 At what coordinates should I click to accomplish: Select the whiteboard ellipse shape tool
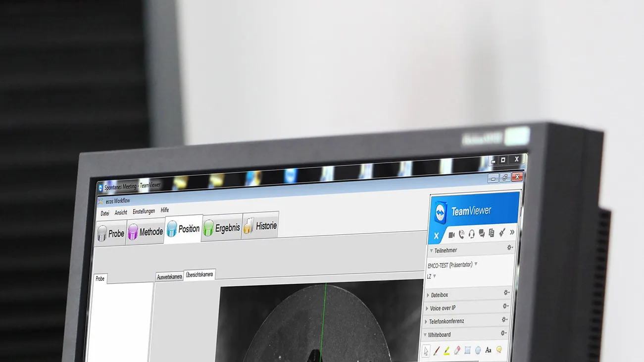coord(478,350)
